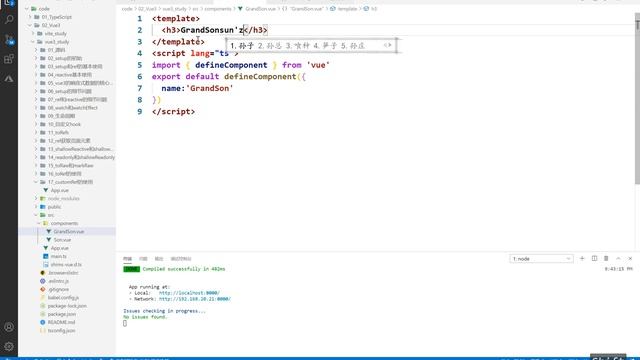Screen dimensions: 640x360
Task: Maximize the terminal panel with the caret icon
Action: pos(618,258)
